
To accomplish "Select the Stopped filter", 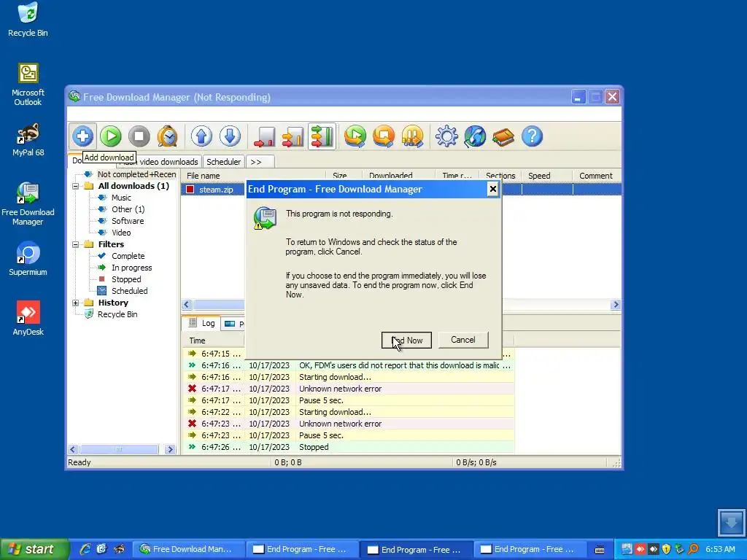I will (126, 279).
